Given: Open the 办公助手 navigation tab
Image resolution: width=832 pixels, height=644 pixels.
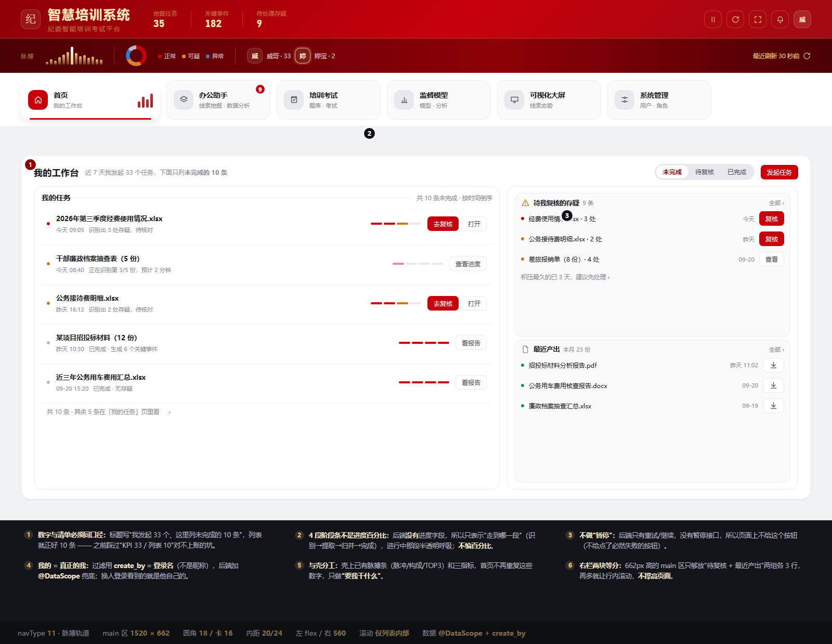Looking at the screenshot, I should pos(218,100).
